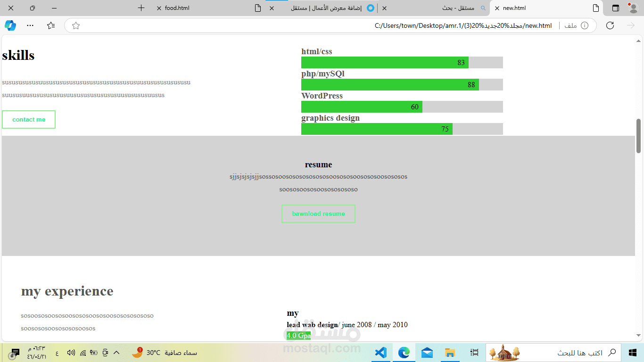Click the lead wab design text

point(312,325)
